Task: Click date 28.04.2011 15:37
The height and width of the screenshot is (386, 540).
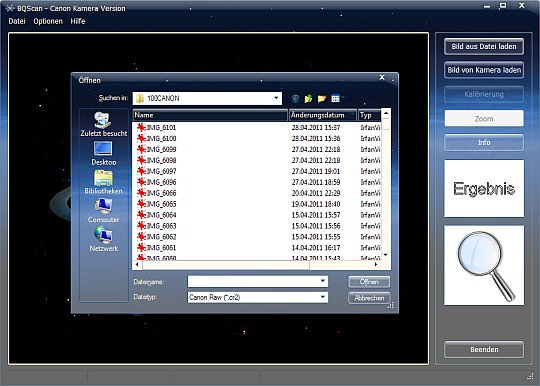Action: point(316,127)
